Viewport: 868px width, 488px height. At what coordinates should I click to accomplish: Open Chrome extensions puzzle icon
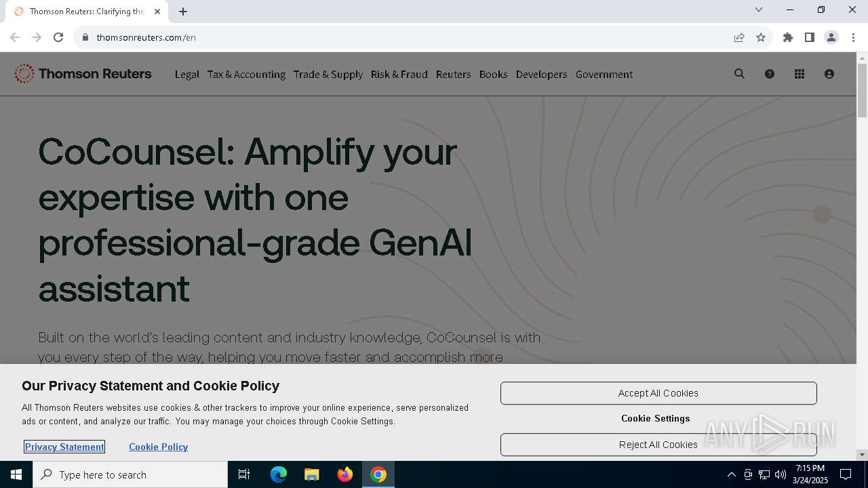tap(787, 37)
